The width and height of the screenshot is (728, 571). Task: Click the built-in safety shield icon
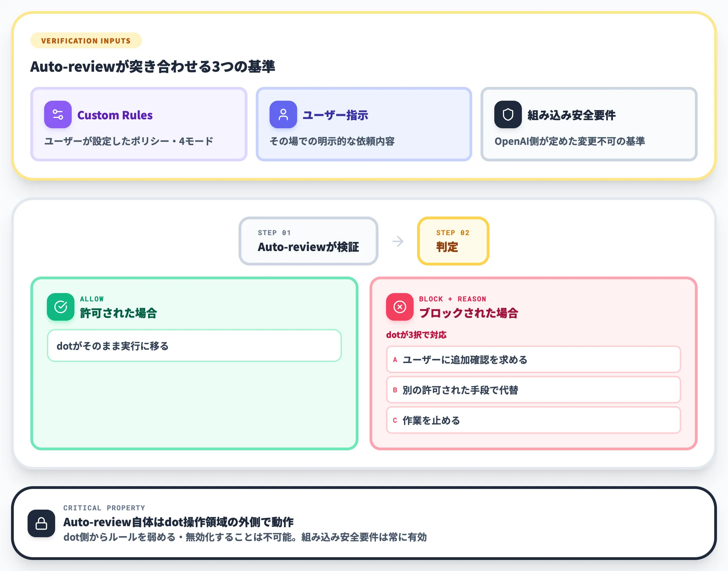(x=508, y=114)
